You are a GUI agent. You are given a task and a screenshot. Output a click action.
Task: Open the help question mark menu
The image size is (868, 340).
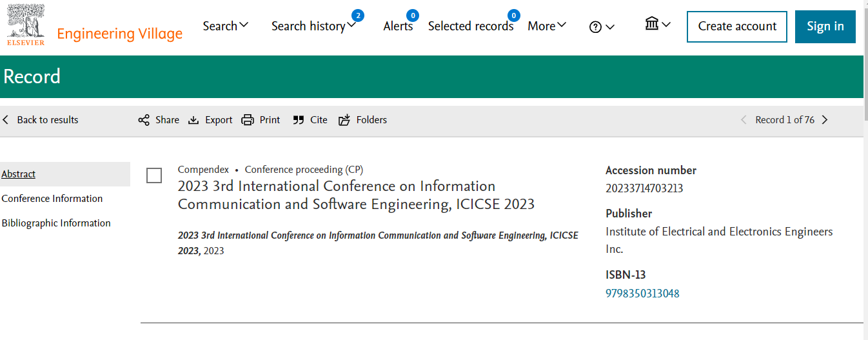click(x=602, y=27)
